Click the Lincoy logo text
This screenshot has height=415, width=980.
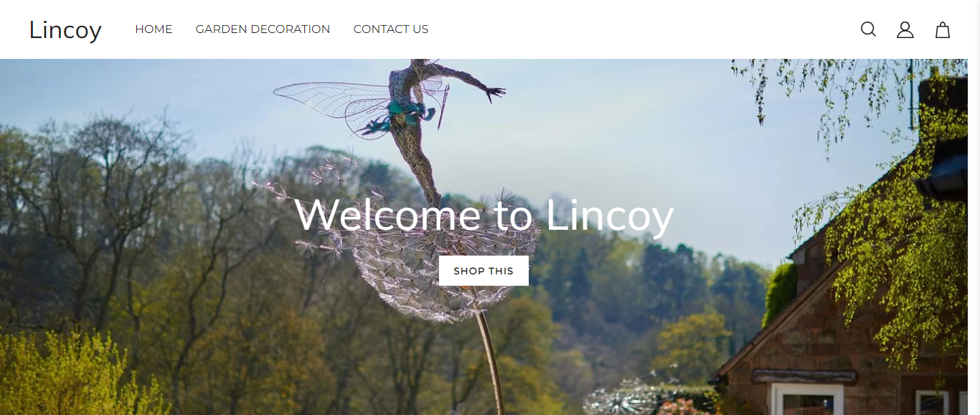(65, 30)
